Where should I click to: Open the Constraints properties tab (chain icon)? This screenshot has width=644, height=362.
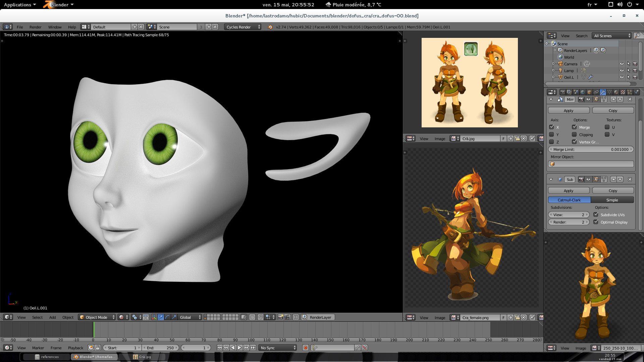tap(596, 92)
